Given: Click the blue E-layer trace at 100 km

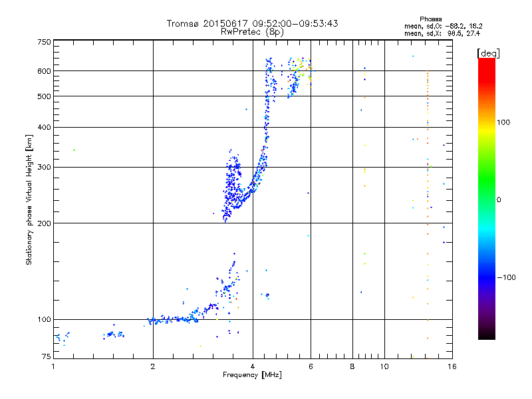Looking at the screenshot, I should pos(173,320).
